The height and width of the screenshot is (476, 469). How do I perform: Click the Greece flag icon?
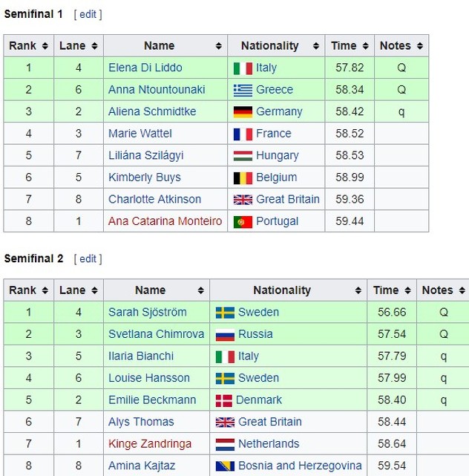243,90
